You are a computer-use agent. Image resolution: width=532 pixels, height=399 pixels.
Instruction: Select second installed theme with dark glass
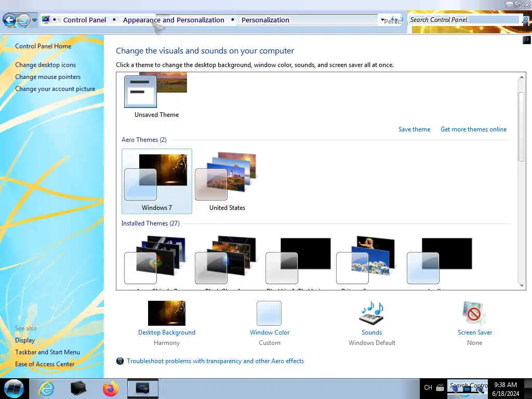tap(225, 260)
